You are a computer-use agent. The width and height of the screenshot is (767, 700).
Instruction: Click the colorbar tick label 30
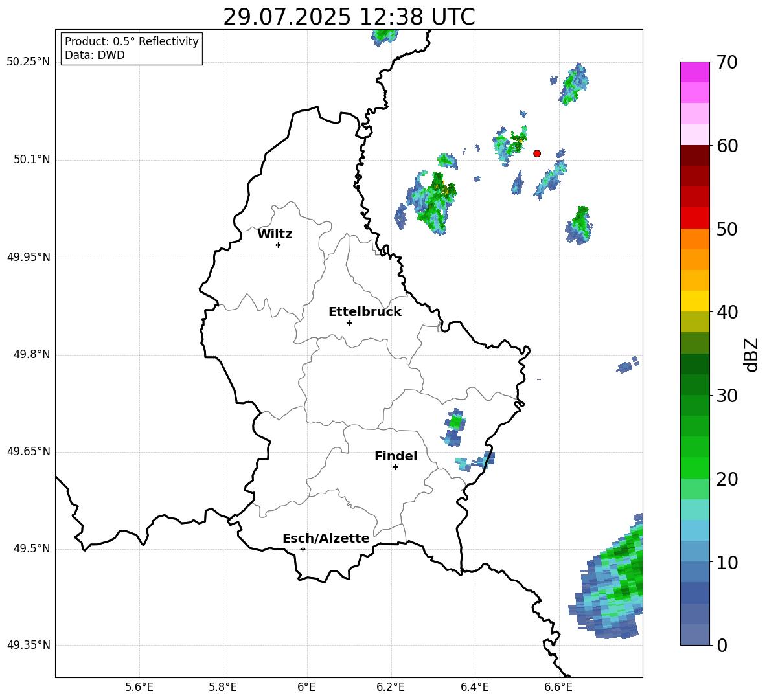[x=727, y=396]
